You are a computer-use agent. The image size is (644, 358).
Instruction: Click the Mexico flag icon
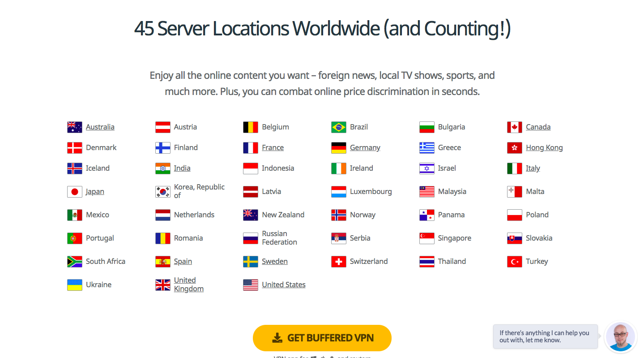click(x=75, y=215)
